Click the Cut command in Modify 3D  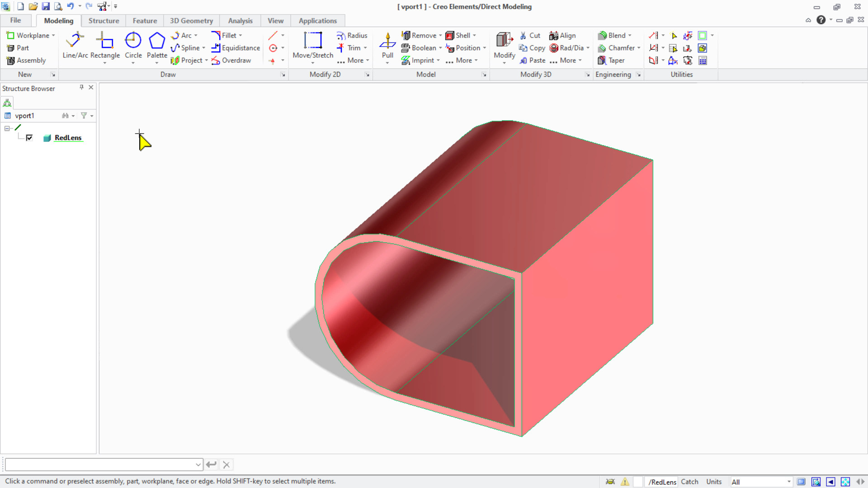529,35
